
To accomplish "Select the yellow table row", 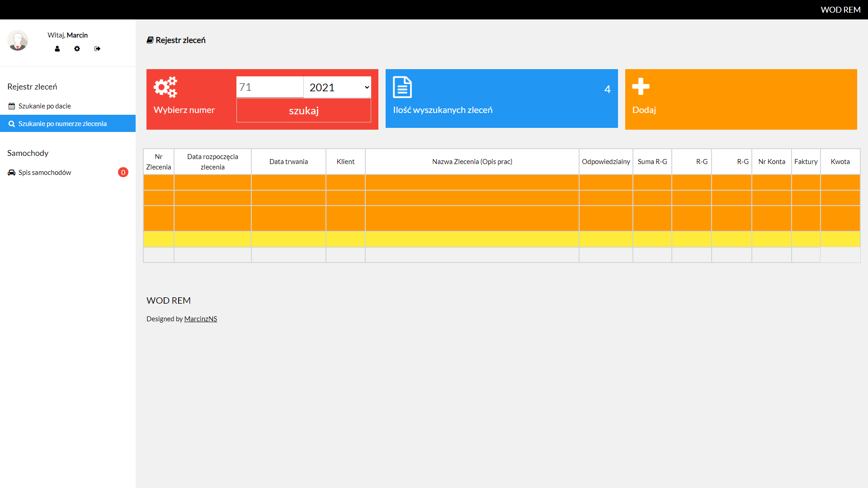I will click(472, 239).
